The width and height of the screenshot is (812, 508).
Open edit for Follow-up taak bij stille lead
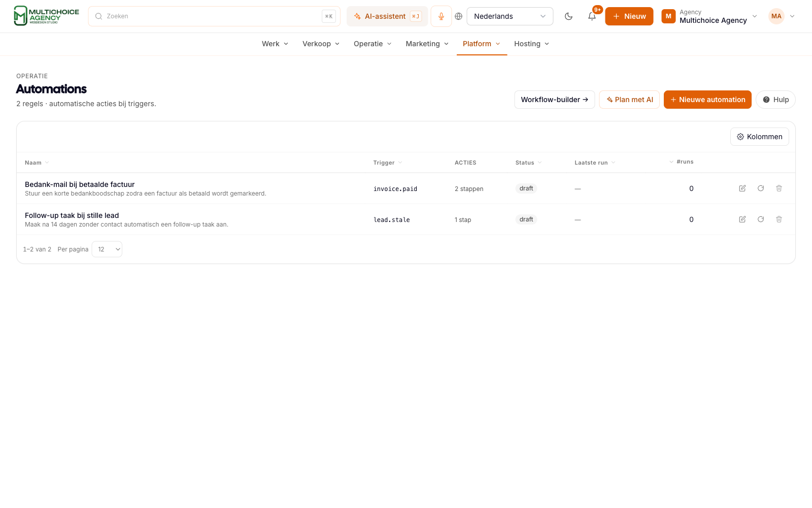coord(742,219)
